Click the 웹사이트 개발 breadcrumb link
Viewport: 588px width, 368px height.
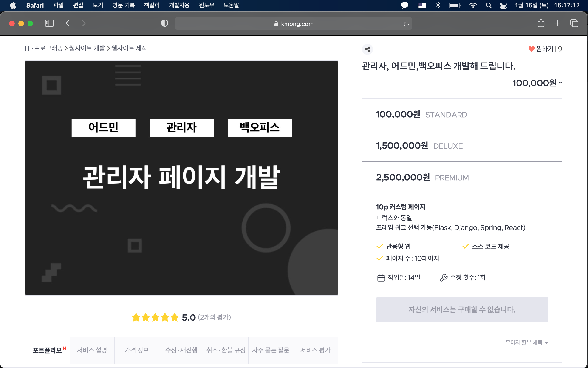tap(87, 48)
